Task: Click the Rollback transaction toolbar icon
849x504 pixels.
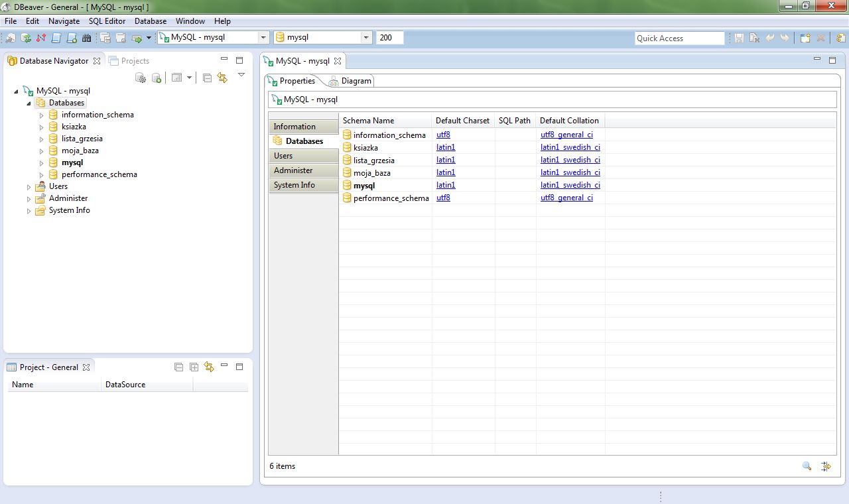Action: (x=120, y=38)
